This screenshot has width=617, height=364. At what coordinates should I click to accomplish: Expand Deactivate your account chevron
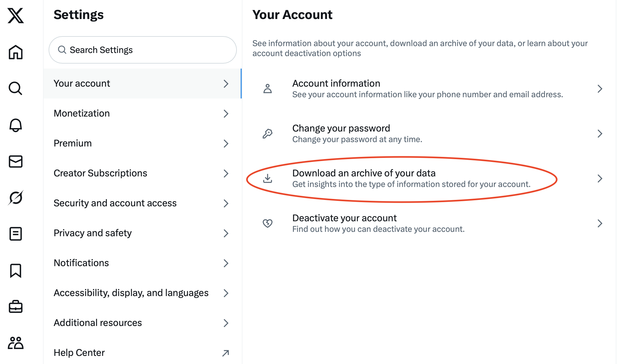point(600,223)
